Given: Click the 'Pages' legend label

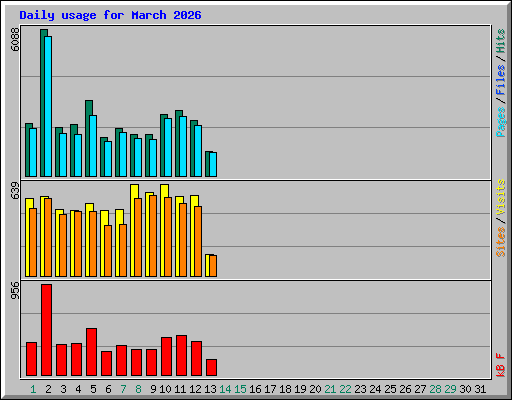Looking at the screenshot, I should click(x=501, y=122).
